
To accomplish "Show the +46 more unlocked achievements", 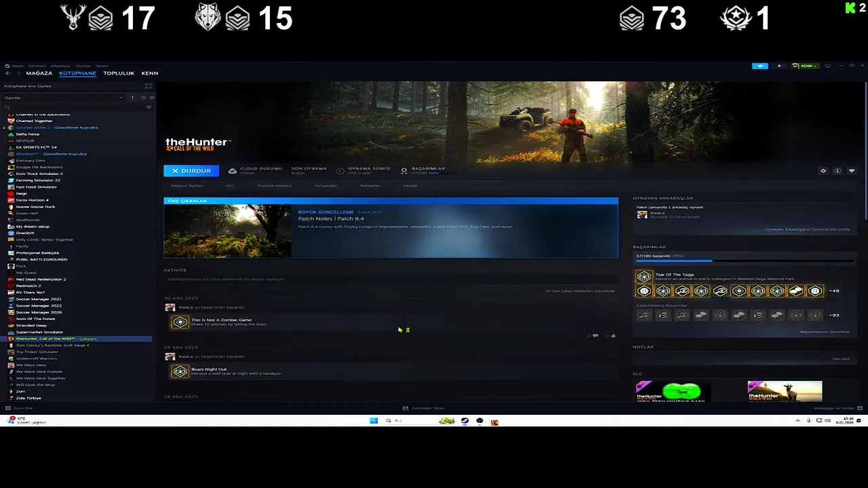I will coord(834,291).
